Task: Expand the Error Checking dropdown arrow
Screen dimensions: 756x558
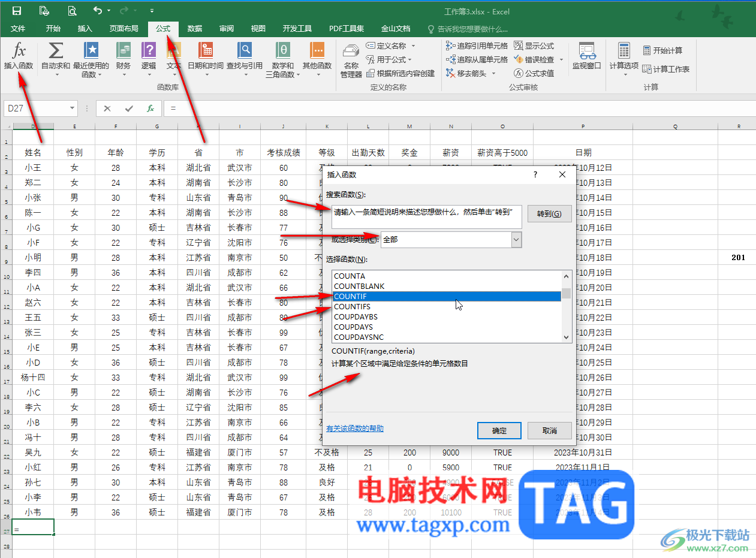Action: [561, 59]
